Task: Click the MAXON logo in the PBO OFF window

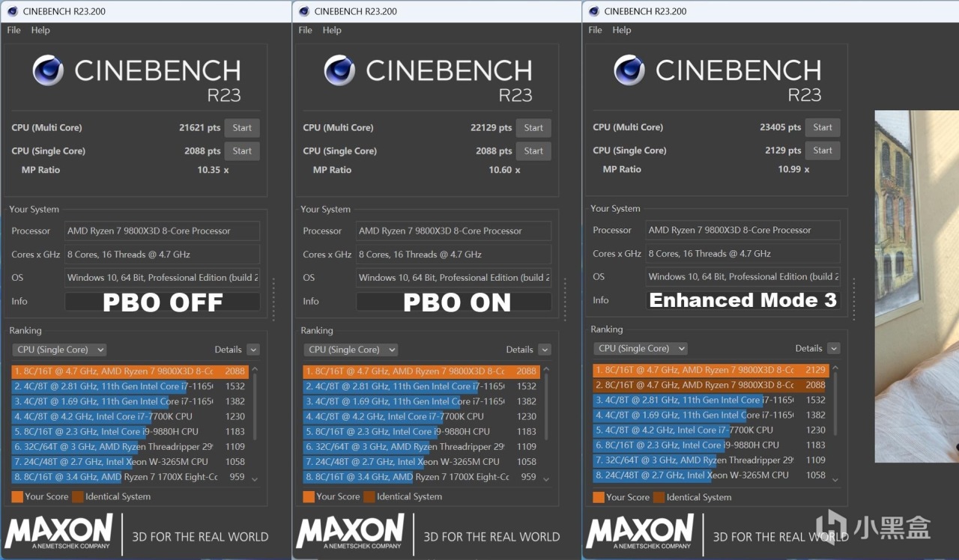Action: point(59,531)
